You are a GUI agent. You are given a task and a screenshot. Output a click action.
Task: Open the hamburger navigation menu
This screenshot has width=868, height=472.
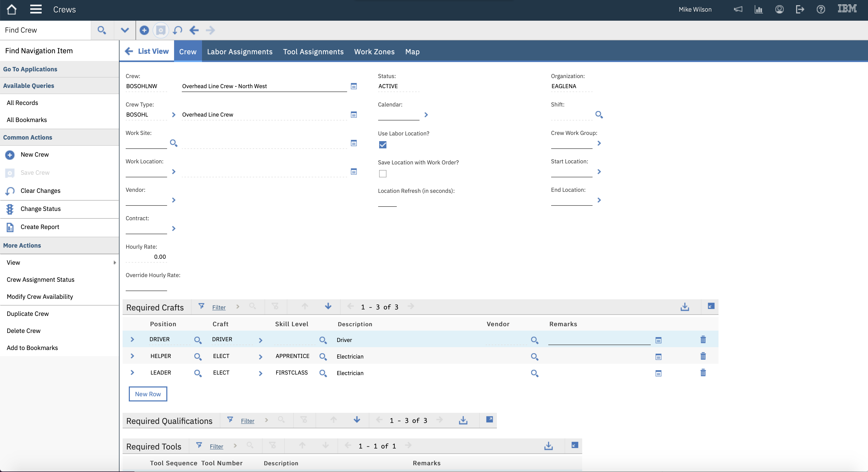[36, 9]
